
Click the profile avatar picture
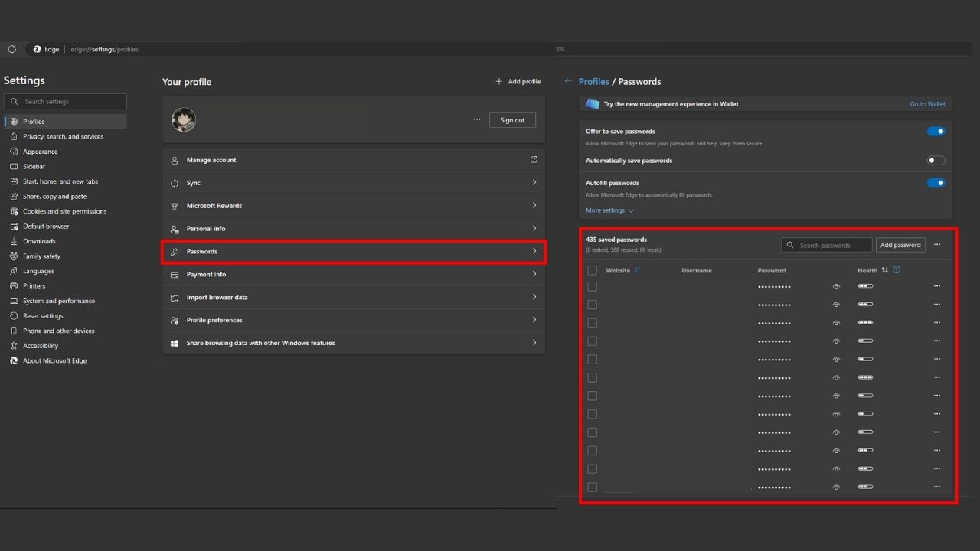tap(184, 119)
